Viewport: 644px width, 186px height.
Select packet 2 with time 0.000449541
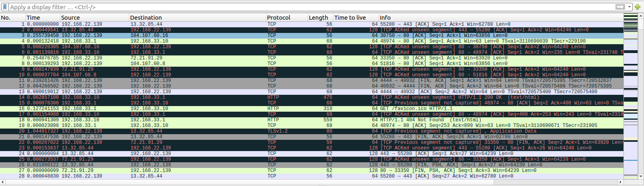click(311, 30)
